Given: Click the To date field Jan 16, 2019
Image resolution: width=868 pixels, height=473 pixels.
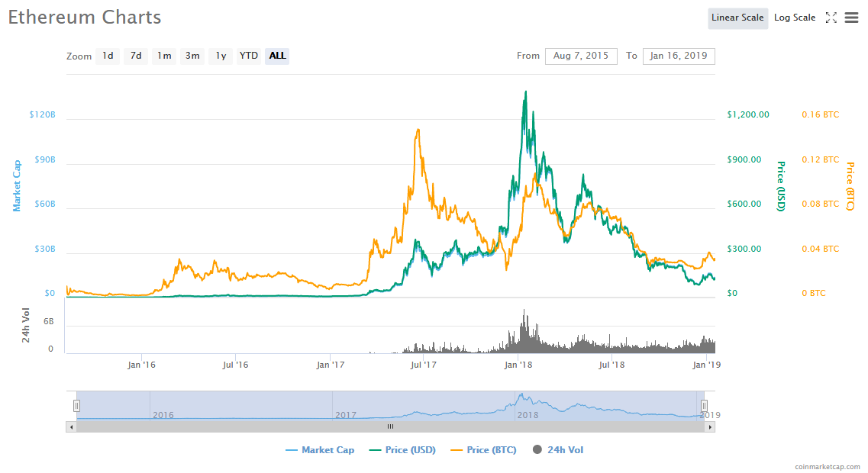Looking at the screenshot, I should coord(679,56).
